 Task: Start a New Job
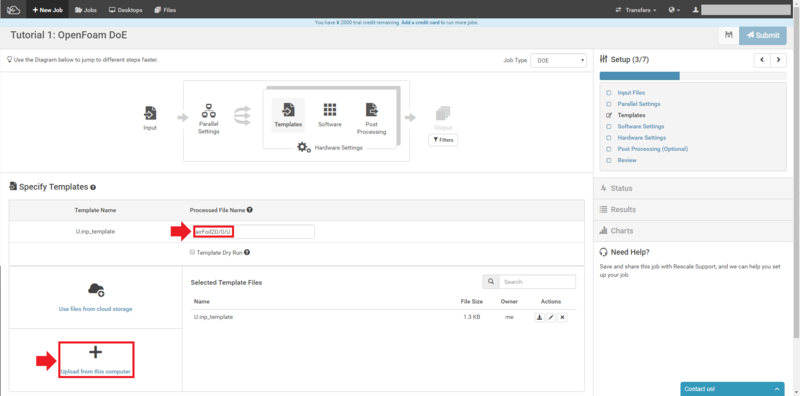(x=47, y=10)
